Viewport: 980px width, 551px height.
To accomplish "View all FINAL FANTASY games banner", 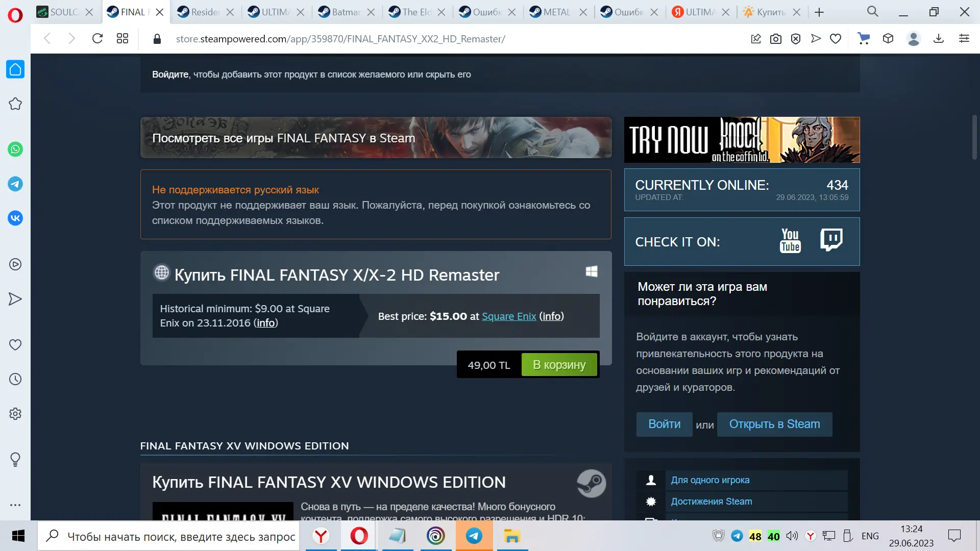I will coord(376,138).
